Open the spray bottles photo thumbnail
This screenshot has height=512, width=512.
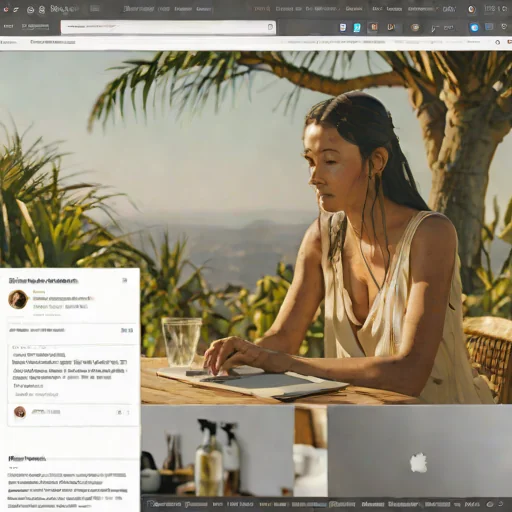click(x=217, y=451)
